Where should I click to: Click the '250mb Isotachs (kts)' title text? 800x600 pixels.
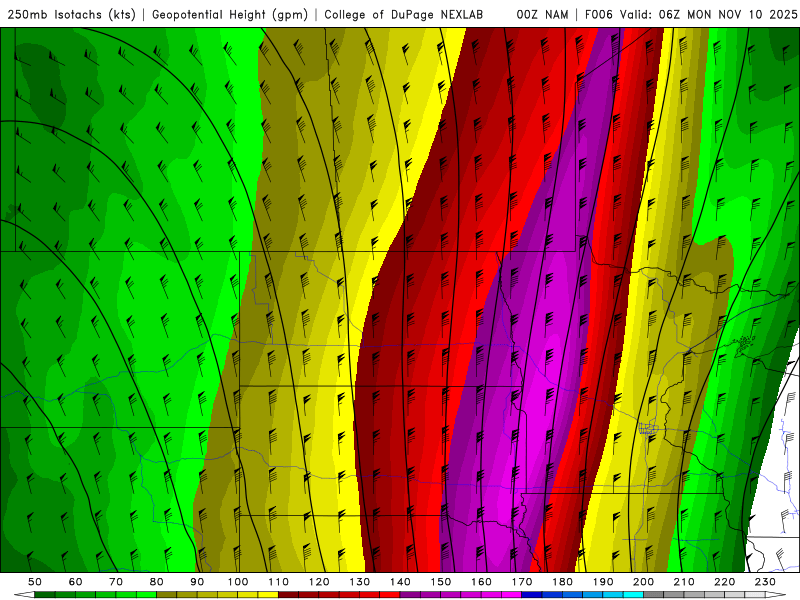point(72,15)
